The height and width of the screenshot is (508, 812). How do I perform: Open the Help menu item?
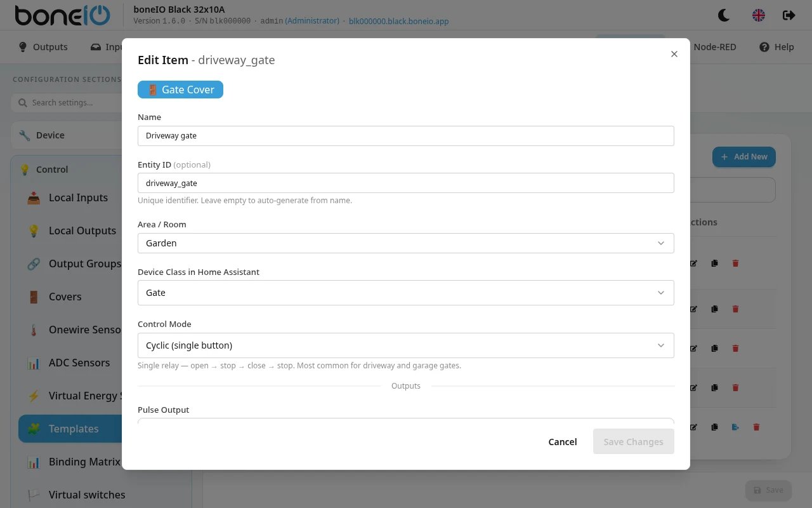point(776,47)
